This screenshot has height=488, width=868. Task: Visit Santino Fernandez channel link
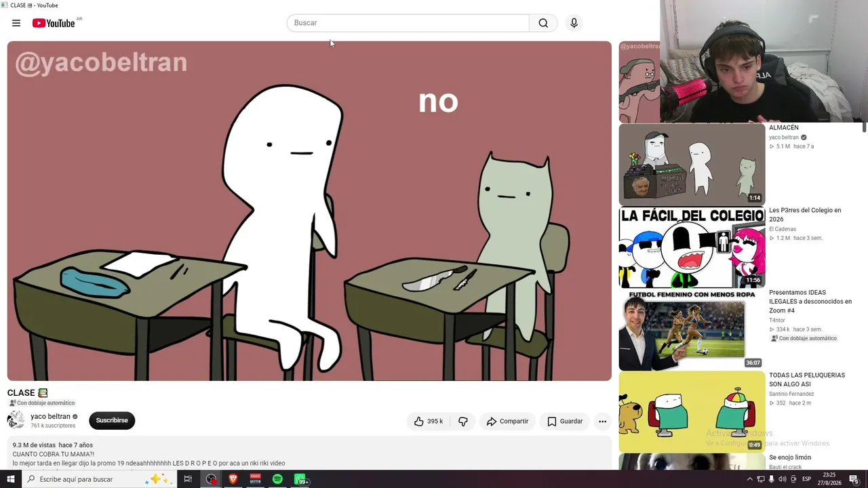coord(791,394)
